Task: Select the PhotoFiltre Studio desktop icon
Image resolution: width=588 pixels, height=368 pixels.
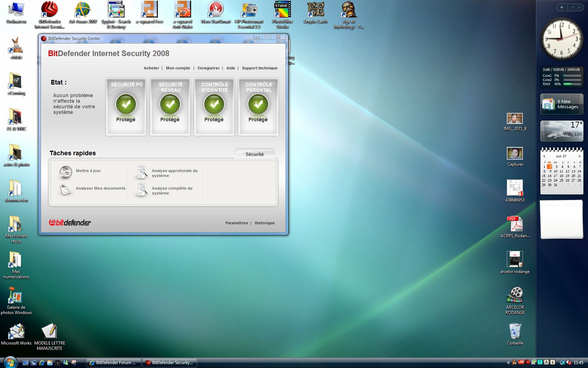Action: pyautogui.click(x=282, y=15)
